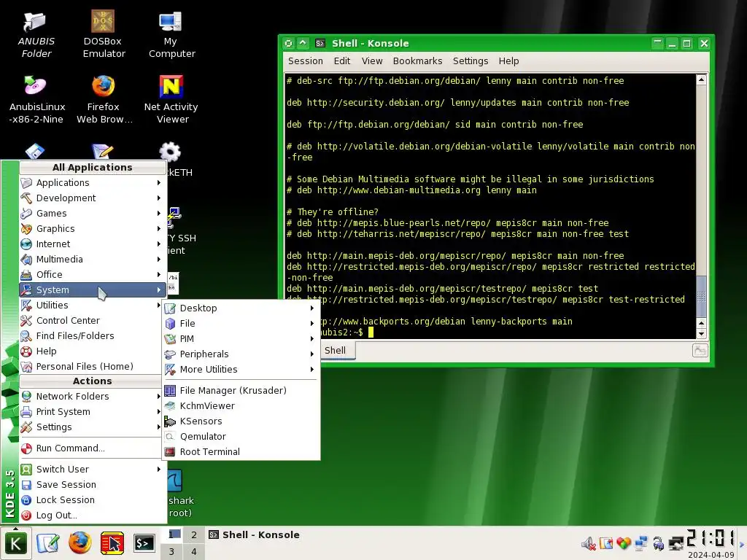Viewport: 747px width, 560px height.
Task: Click the red cursor launcher in the panel
Action: tap(112, 543)
